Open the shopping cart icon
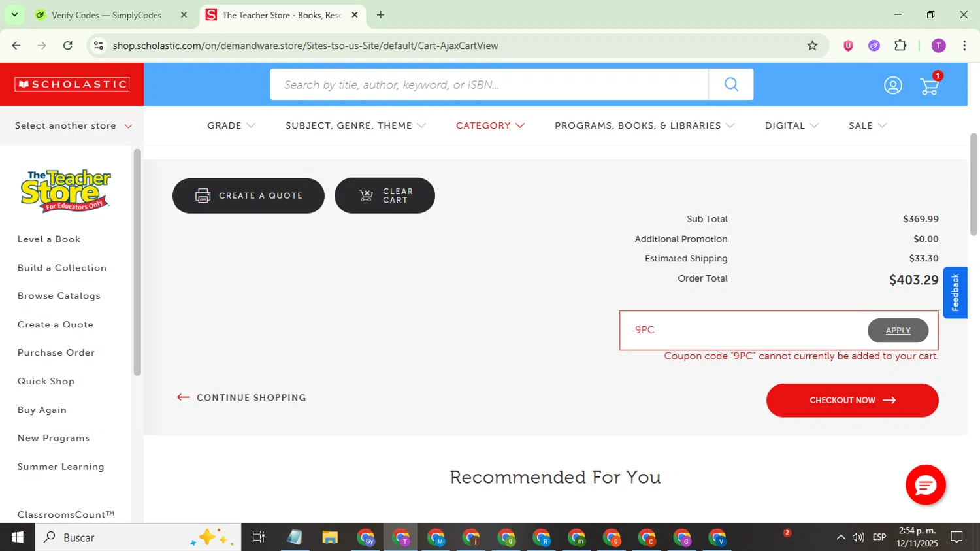 [930, 86]
